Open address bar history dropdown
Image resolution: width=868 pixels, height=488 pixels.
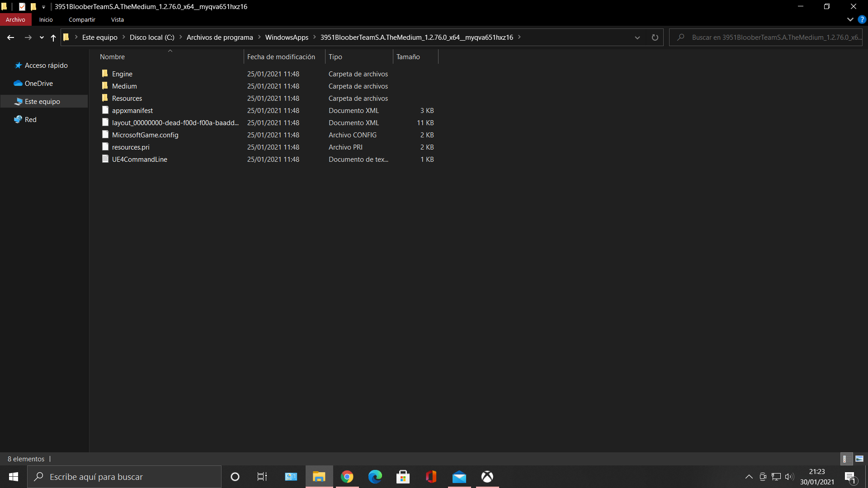(x=637, y=38)
